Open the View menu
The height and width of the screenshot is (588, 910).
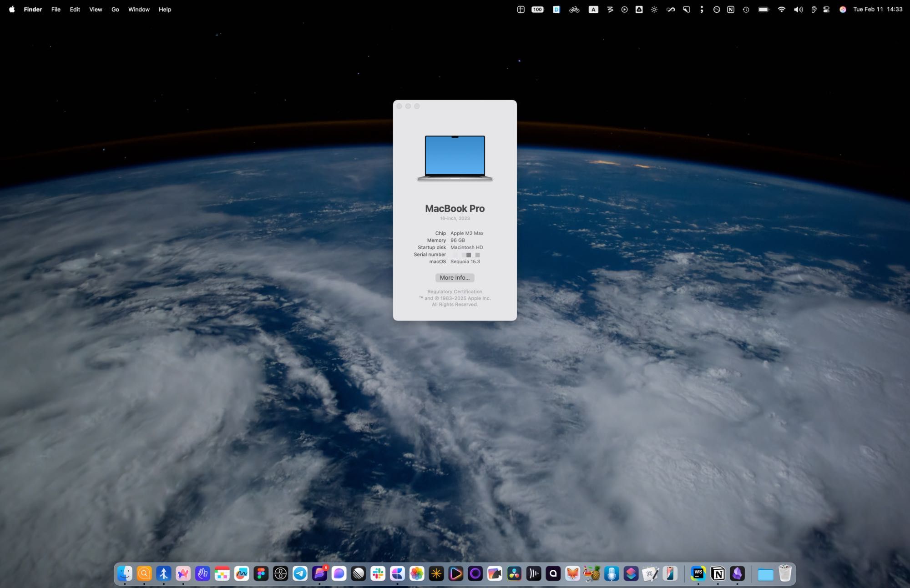[x=96, y=9]
